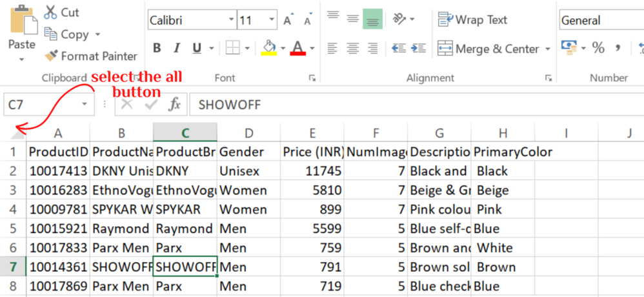Open Insert Function fx dialog
The height and width of the screenshot is (297, 644).
[x=175, y=105]
